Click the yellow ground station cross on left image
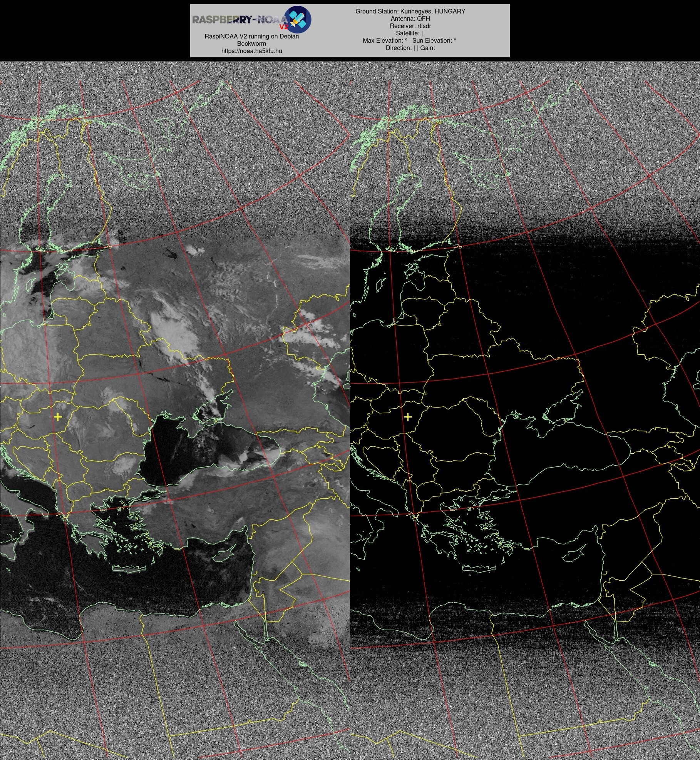Image resolution: width=700 pixels, height=760 pixels. click(x=58, y=417)
